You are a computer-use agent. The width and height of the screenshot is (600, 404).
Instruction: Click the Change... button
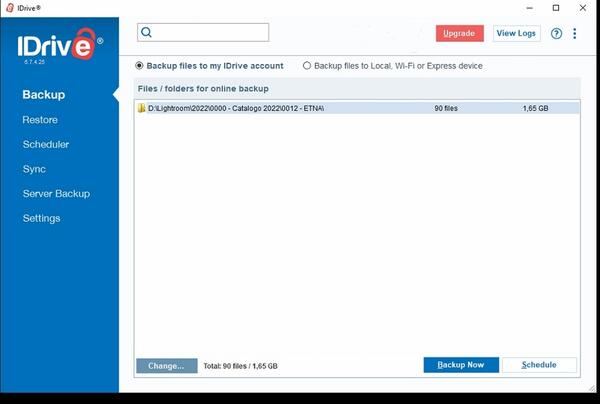pyautogui.click(x=166, y=365)
